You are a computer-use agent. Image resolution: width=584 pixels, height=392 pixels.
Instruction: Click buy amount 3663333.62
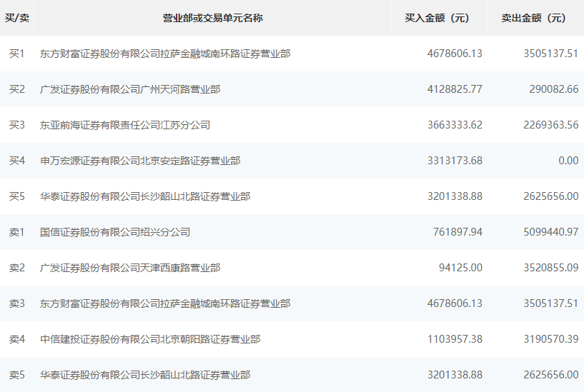(x=455, y=125)
